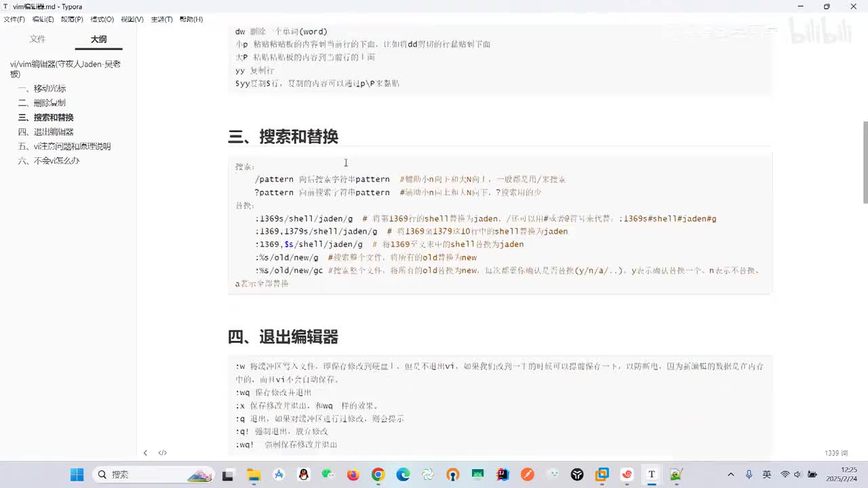The height and width of the screenshot is (488, 868).
Task: Open Unity icon on taskbar
Action: click(x=577, y=474)
